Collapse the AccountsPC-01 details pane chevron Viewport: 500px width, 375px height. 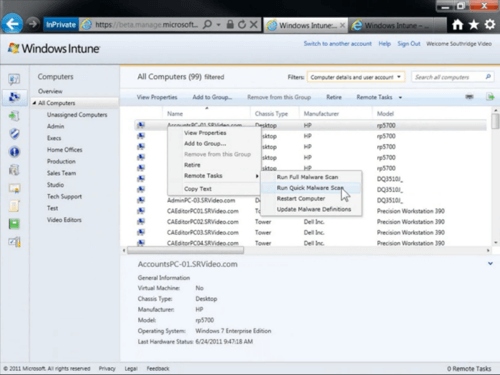[490, 263]
